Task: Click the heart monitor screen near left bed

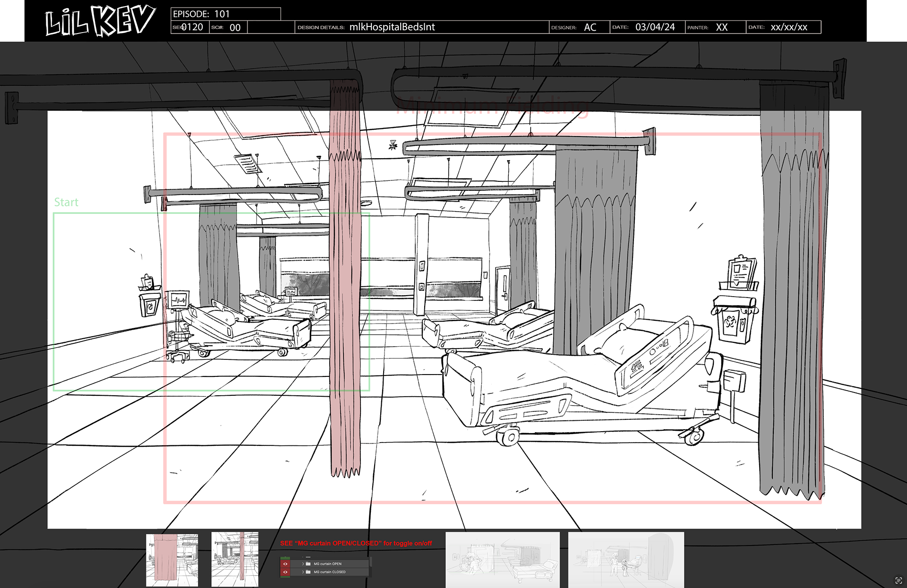Action: pos(179,299)
